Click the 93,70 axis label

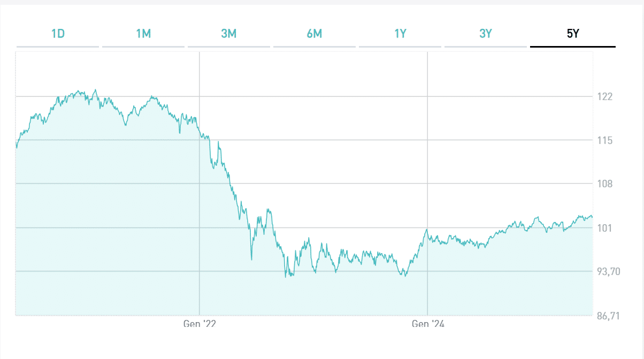coord(608,271)
